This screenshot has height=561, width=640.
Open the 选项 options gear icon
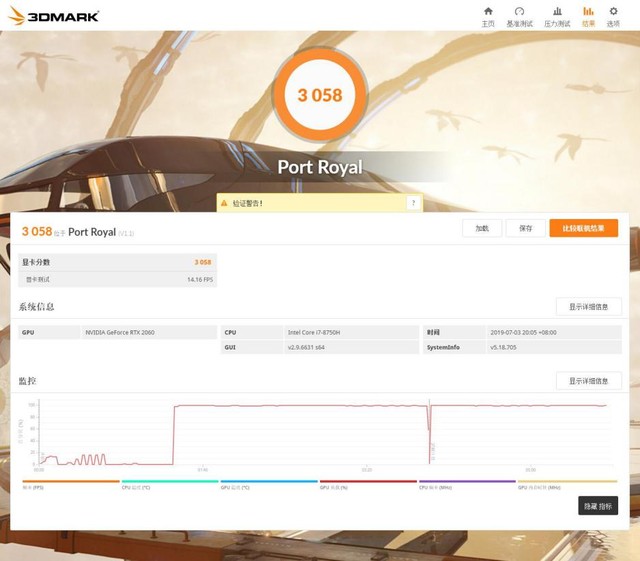(613, 11)
